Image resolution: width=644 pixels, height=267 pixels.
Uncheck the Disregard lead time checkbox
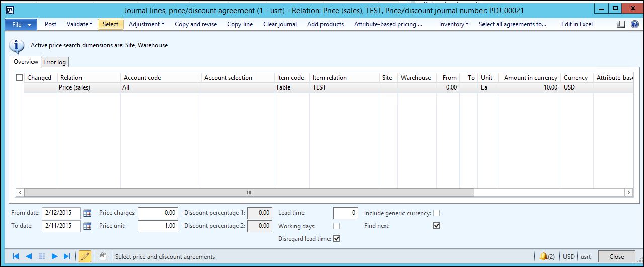pos(337,239)
